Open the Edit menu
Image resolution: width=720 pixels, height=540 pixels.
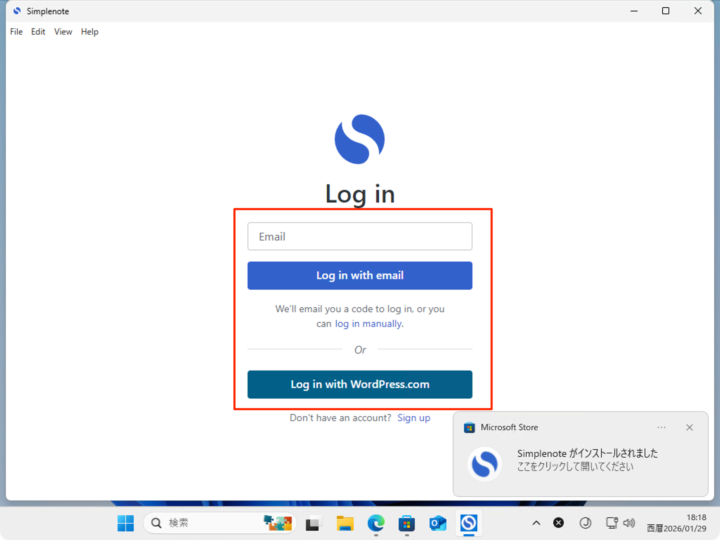tap(38, 32)
